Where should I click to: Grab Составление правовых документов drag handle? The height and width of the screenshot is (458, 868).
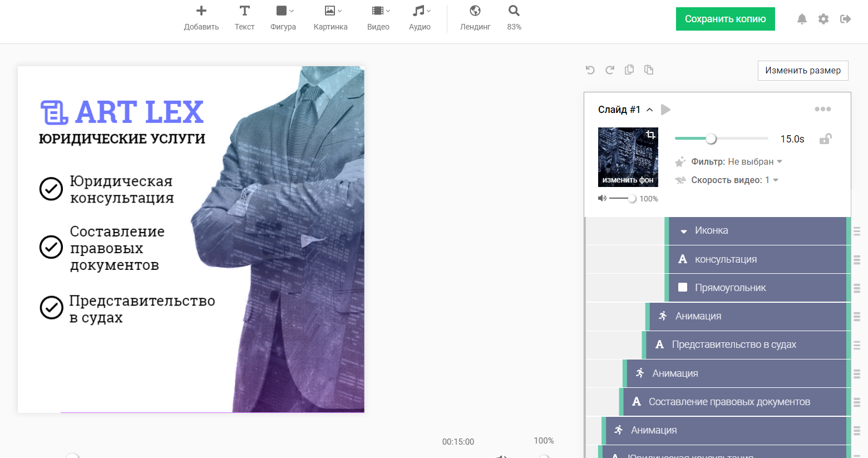(x=857, y=402)
